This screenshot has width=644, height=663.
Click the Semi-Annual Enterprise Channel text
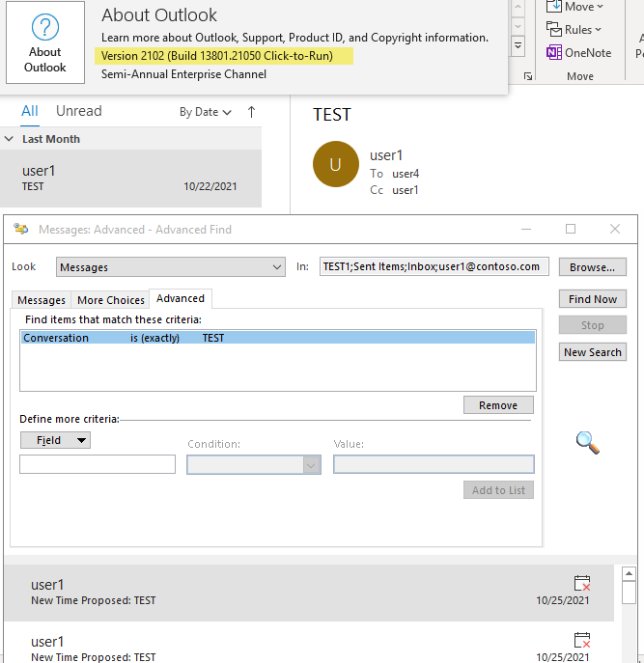pyautogui.click(x=183, y=74)
